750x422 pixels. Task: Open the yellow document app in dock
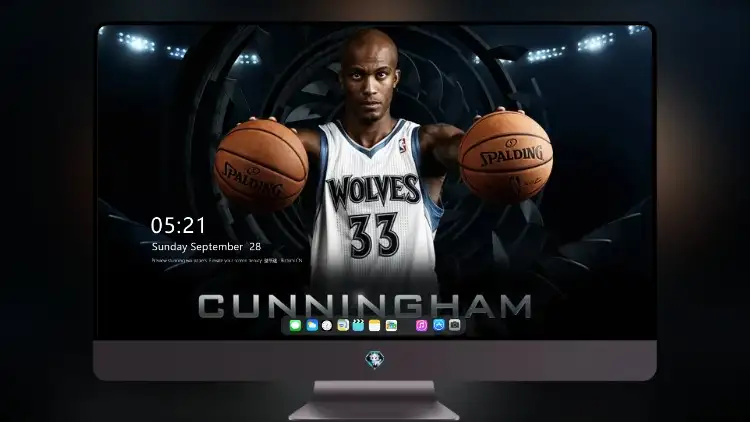[x=343, y=325]
